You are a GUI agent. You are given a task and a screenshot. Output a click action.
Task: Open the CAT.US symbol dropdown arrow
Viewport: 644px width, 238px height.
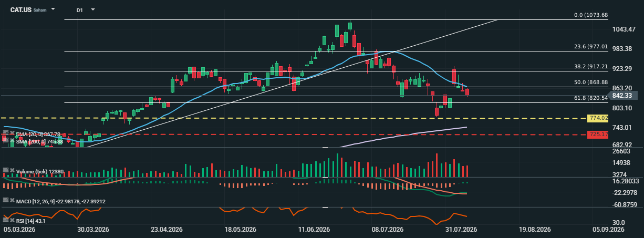pyautogui.click(x=53, y=9)
